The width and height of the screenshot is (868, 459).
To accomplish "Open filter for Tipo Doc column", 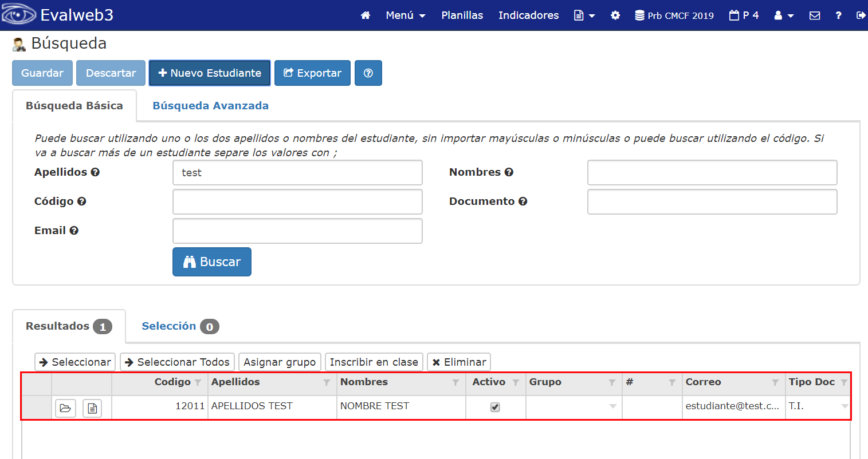I will [x=844, y=382].
